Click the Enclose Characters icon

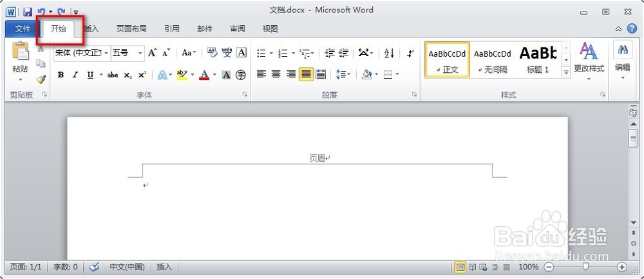(x=241, y=75)
